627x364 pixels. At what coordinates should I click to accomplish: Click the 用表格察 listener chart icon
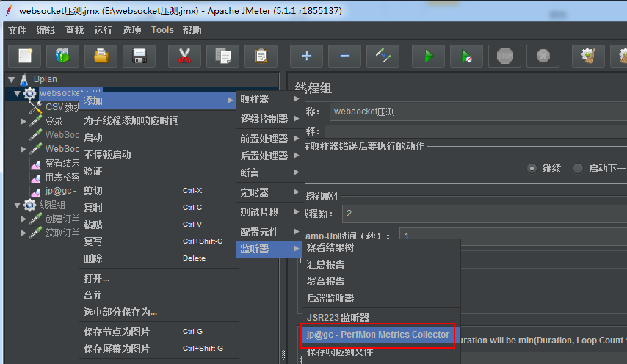coord(35,178)
